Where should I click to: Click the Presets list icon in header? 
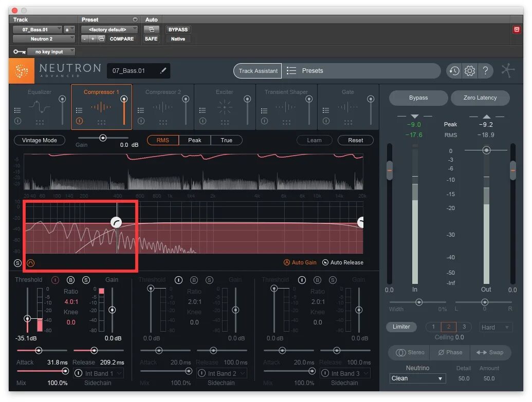291,70
